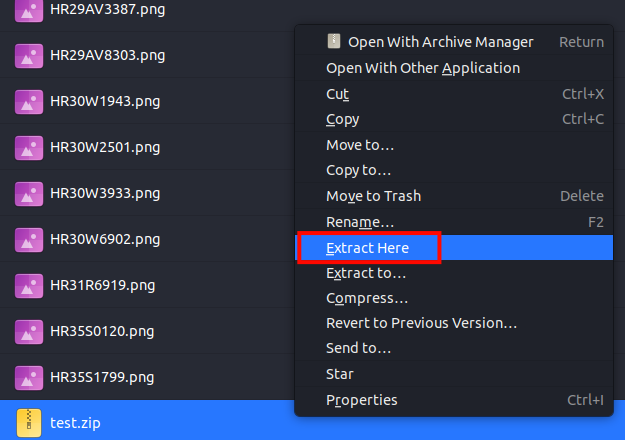Screen dimensions: 625x440
Task: Click the HR31R6919.png image icon
Action: click(x=29, y=286)
